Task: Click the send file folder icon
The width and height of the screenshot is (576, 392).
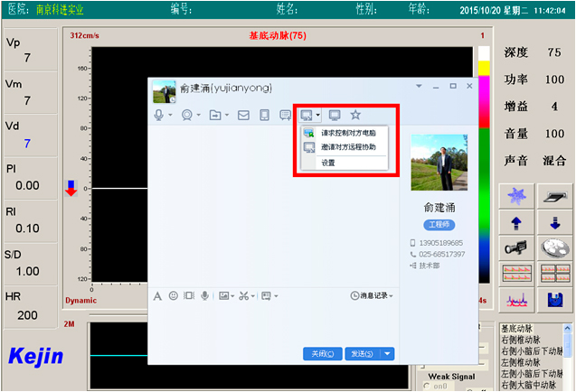Action: tap(215, 116)
